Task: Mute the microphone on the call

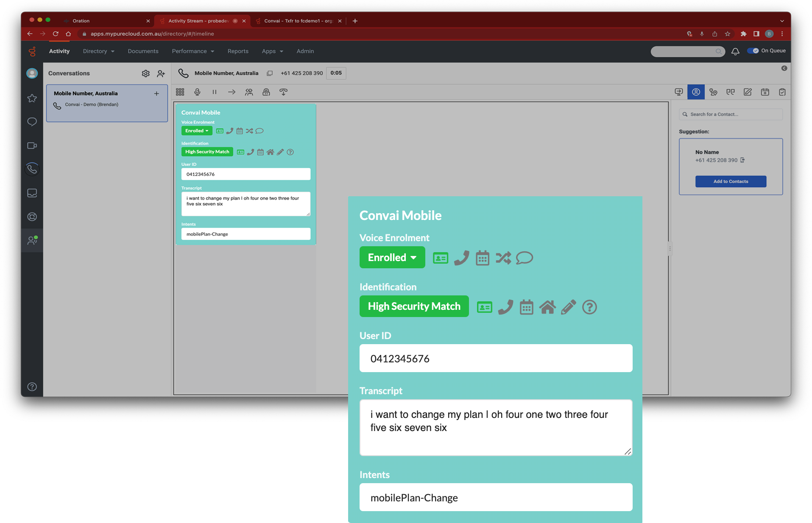Action: click(197, 92)
